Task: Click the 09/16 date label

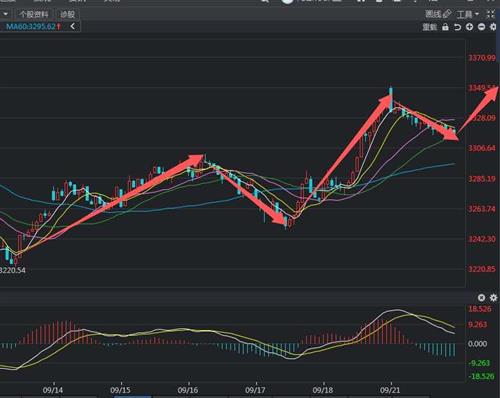Action: coord(188,390)
